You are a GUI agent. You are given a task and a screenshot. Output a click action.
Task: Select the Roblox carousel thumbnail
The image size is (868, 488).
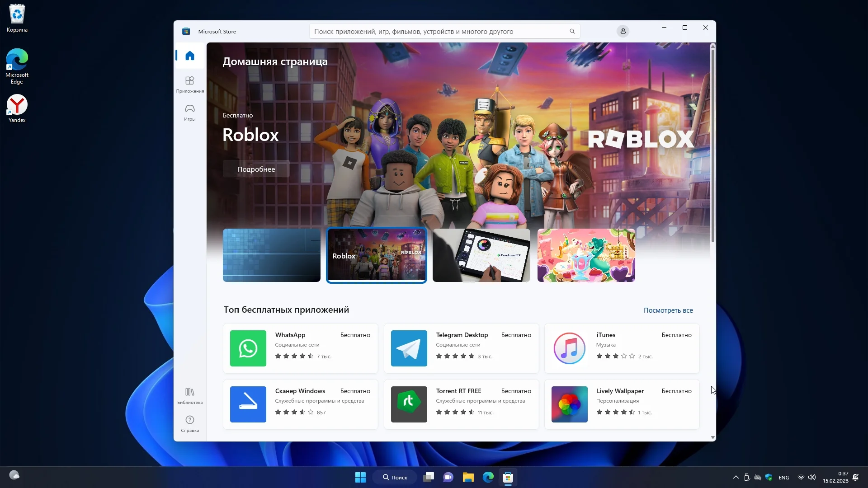pos(377,255)
